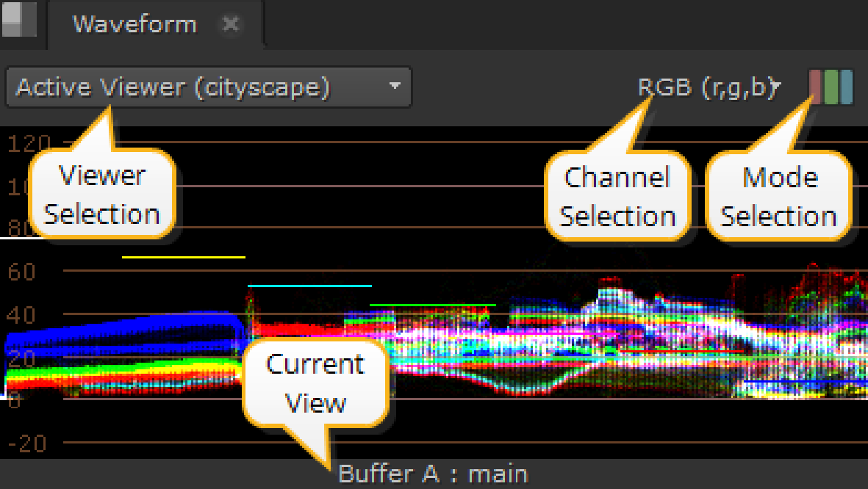Viewport: 868px width, 489px height.
Task: Click the pane content menu icon at top-left
Action: 19,20
